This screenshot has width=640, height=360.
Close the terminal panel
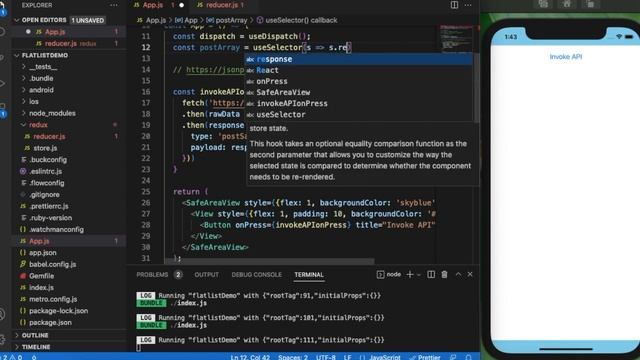470,275
